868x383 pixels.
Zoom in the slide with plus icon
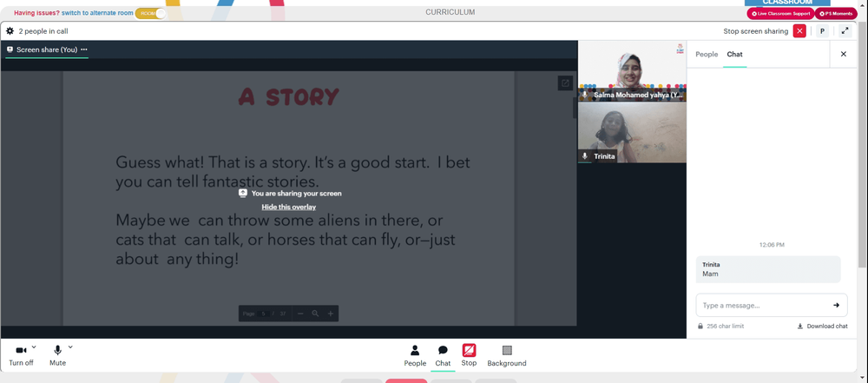pyautogui.click(x=331, y=314)
